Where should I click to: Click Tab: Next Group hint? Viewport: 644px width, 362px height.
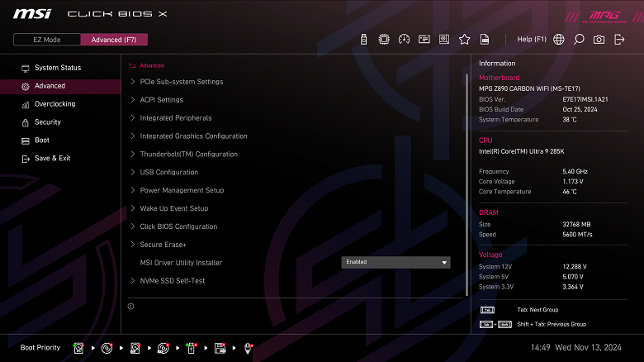(537, 310)
